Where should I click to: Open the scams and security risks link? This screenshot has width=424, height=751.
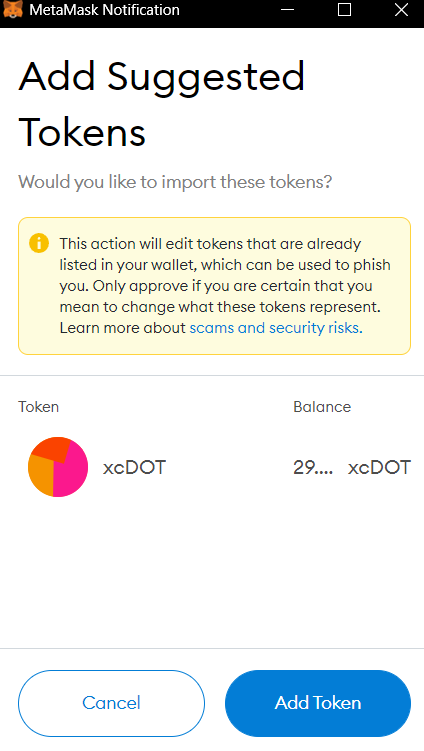click(x=276, y=328)
